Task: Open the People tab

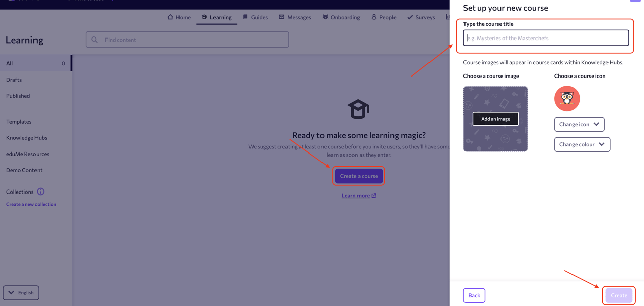Action: click(x=383, y=17)
